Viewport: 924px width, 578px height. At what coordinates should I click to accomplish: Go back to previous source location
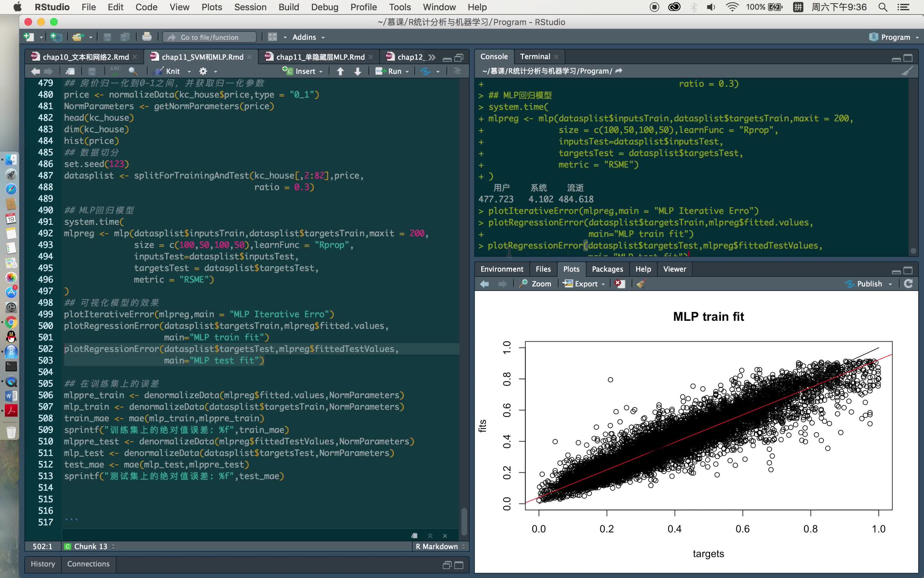pyautogui.click(x=36, y=71)
